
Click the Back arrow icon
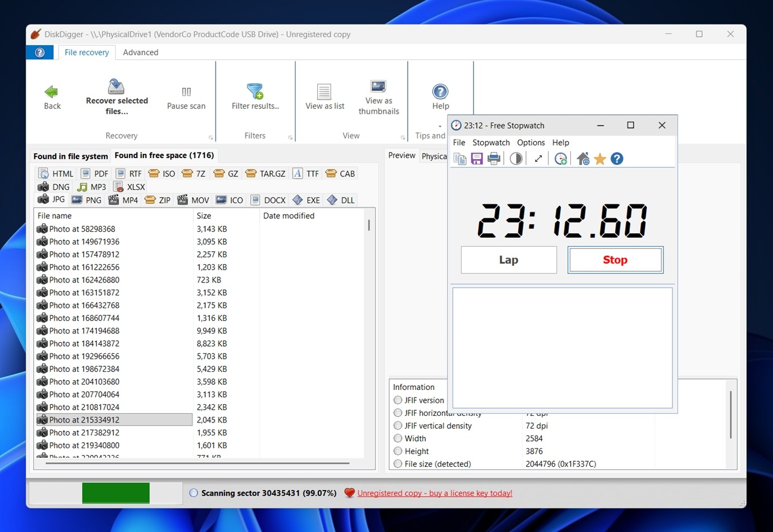pyautogui.click(x=51, y=92)
